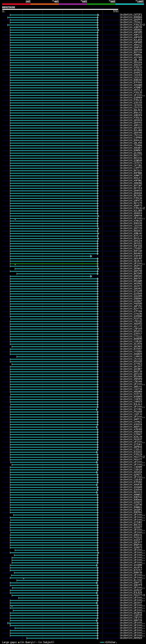Select hit label UniRef100_B9T334
This screenshot has height=644, width=146.
(131, 52)
